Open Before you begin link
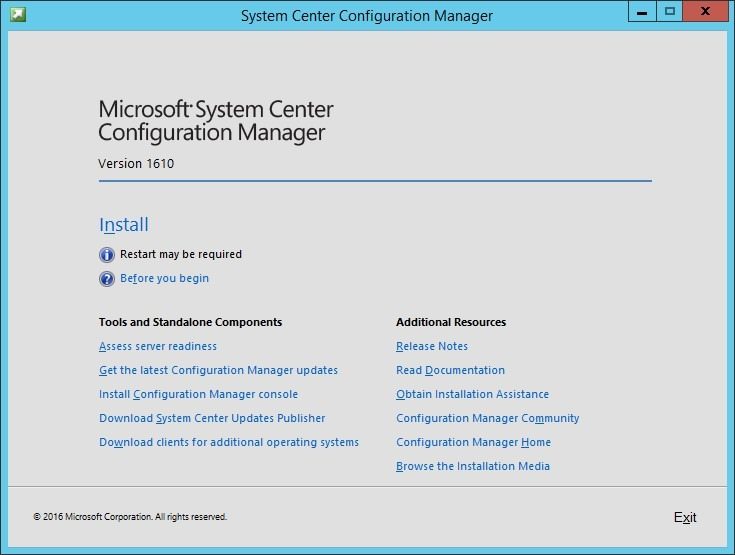The image size is (735, 555). pos(165,278)
